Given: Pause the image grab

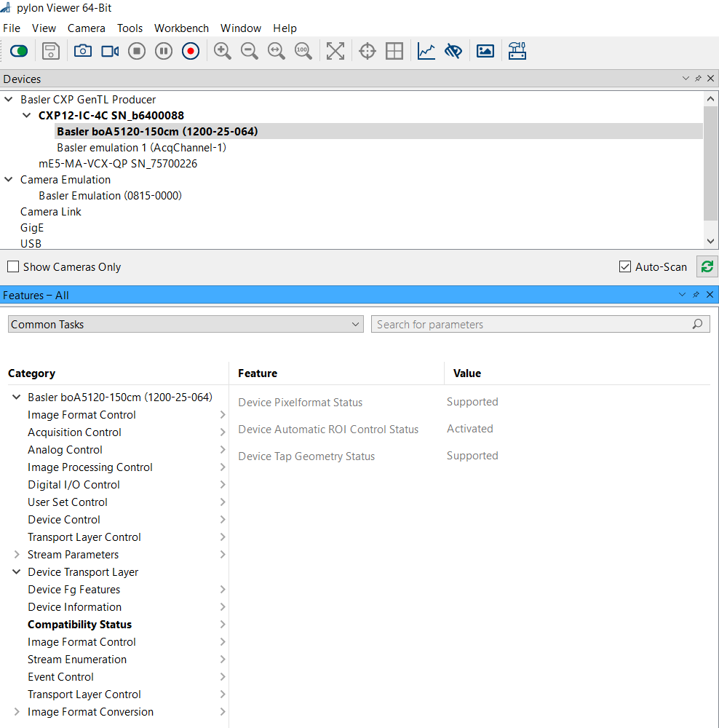Looking at the screenshot, I should point(164,51).
